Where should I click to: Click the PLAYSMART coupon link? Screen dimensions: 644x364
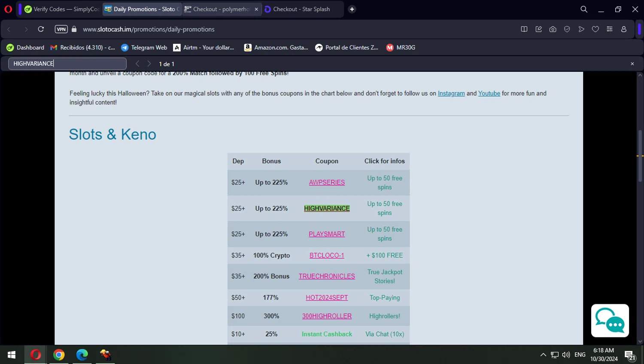[327, 234]
